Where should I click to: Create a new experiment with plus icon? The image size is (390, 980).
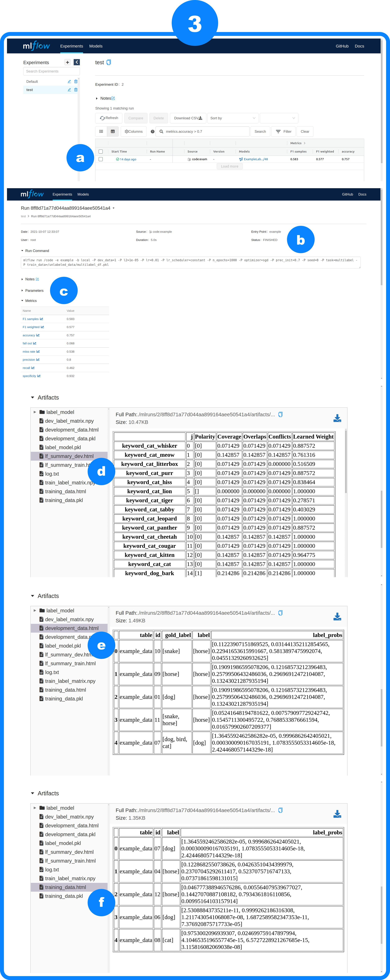[67, 62]
